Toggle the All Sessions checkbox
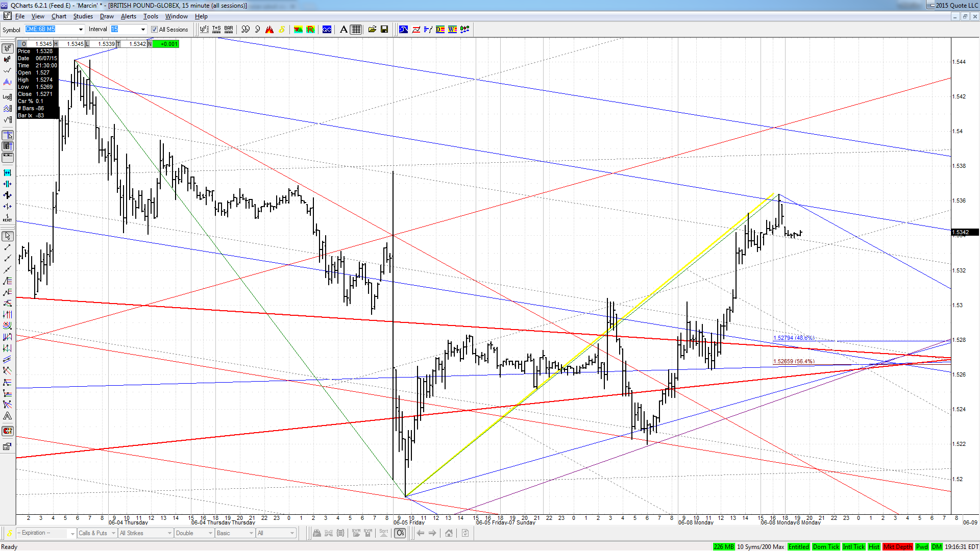The height and width of the screenshot is (551, 980). [x=154, y=30]
